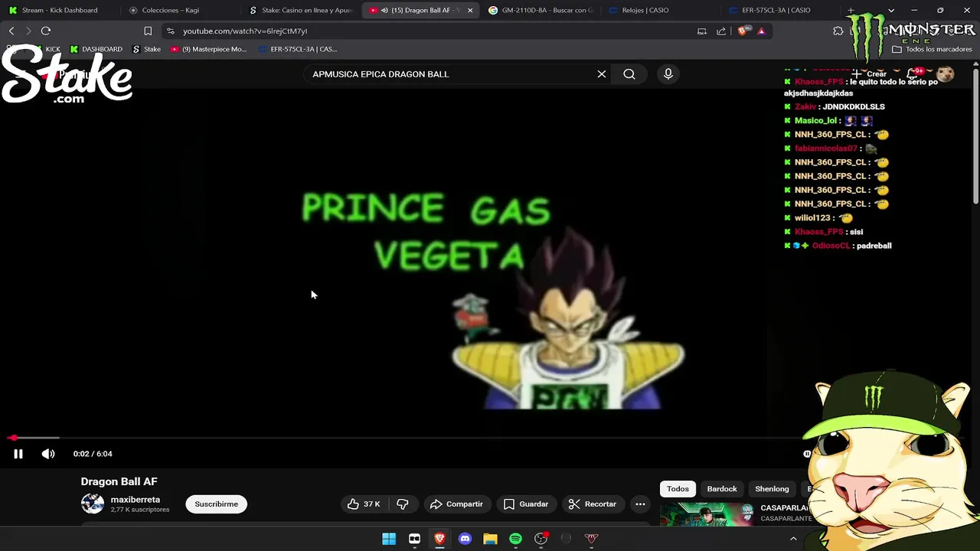The width and height of the screenshot is (980, 551).
Task: Start voice search with the microphone icon
Action: point(668,74)
